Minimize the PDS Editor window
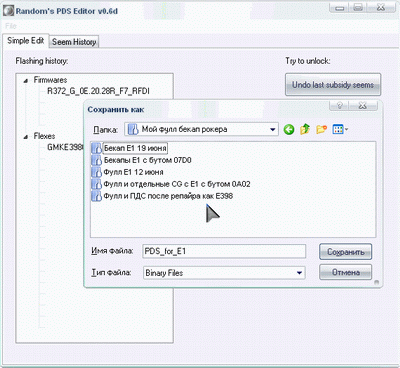 pyautogui.click(x=340, y=7)
